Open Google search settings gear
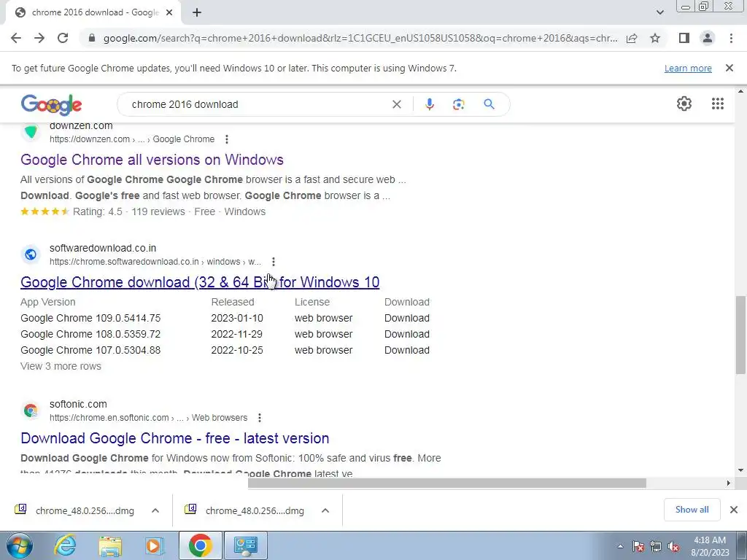The image size is (747, 560). tap(684, 104)
